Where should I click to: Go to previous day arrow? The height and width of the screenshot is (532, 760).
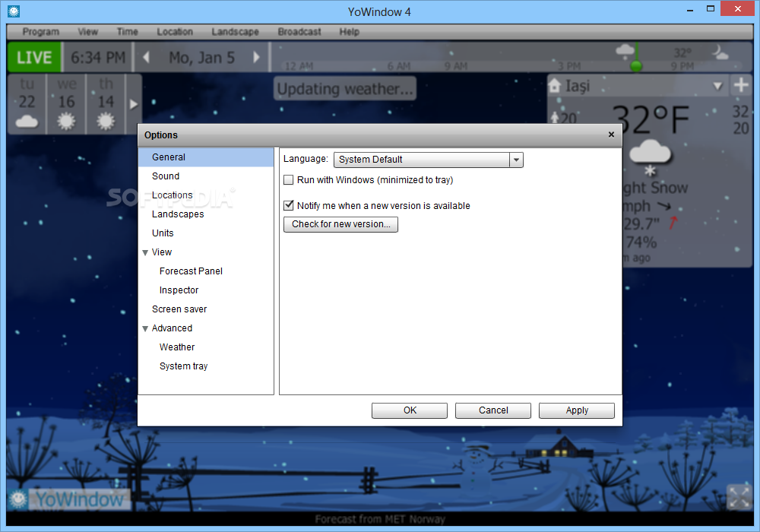pos(146,57)
